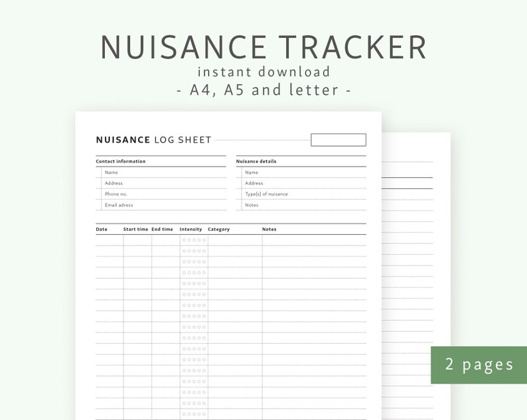527x420 pixels.
Task: Click the NUISANCE TRACKER main title
Action: 263,48
